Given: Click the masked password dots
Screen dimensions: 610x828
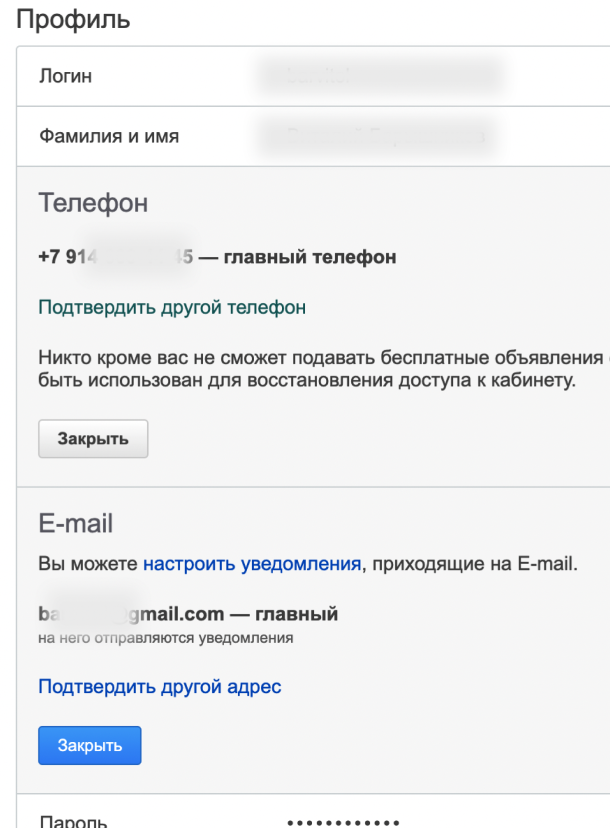Looking at the screenshot, I should pyautogui.click(x=343, y=822).
